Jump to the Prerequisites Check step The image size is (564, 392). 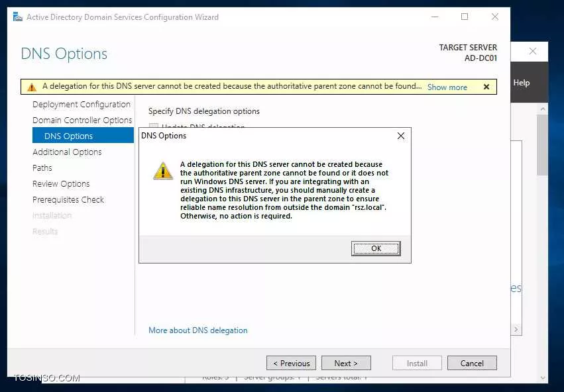tap(68, 199)
